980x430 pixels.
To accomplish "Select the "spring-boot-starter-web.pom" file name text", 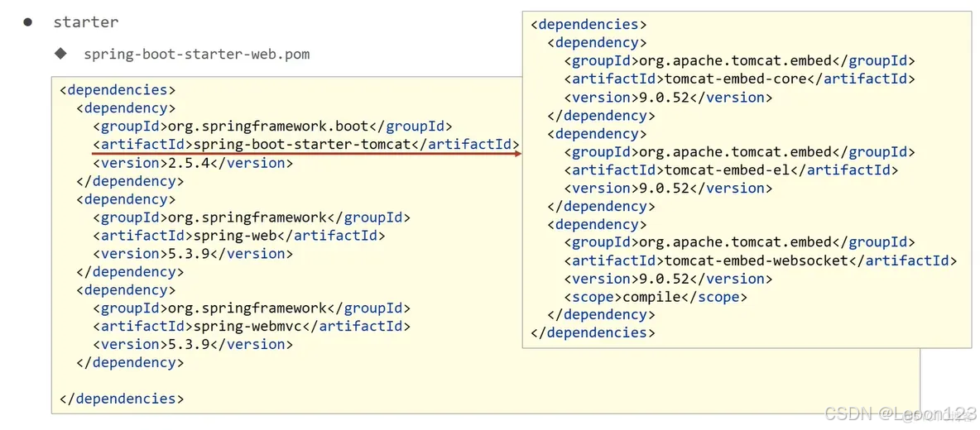I will [197, 54].
